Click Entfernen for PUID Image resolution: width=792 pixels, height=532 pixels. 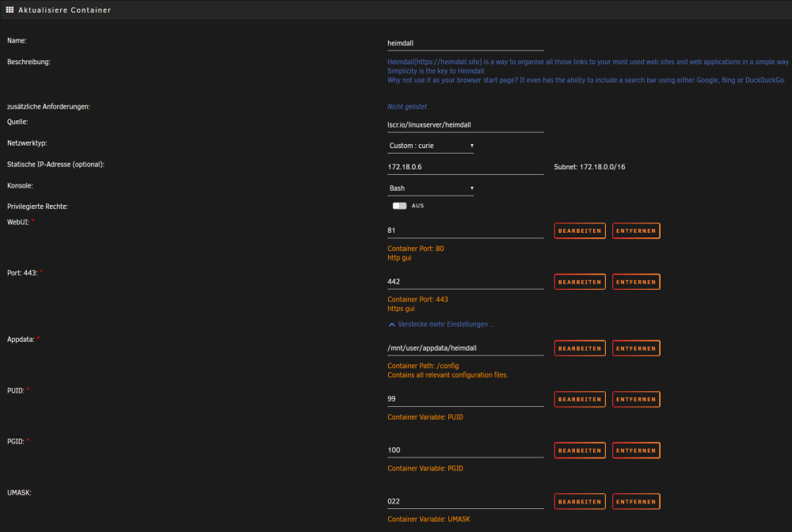pos(636,399)
